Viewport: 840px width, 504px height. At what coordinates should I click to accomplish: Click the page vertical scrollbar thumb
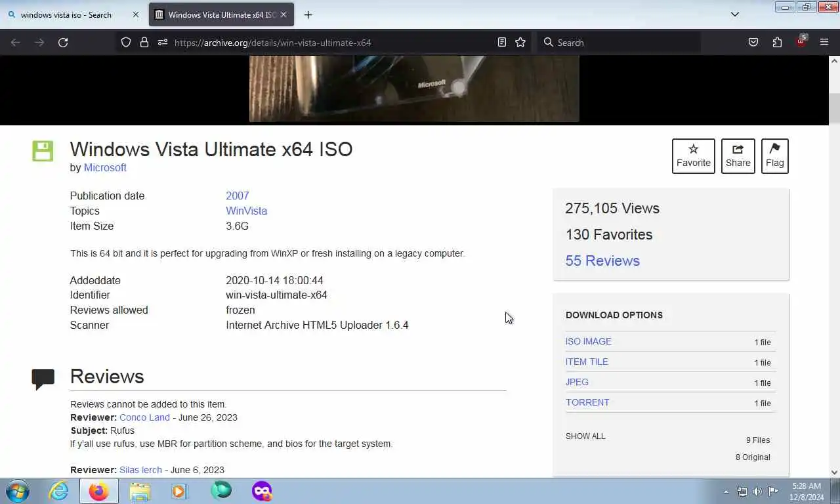834,109
